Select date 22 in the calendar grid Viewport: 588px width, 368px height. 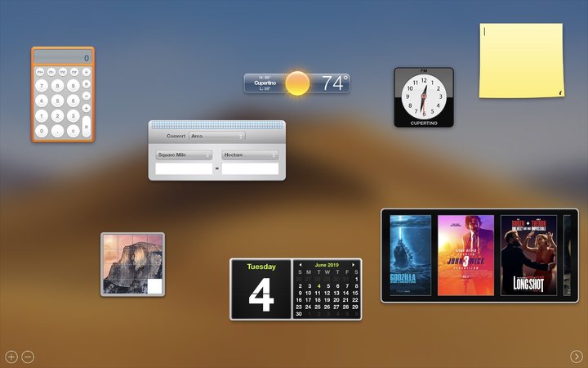tap(355, 300)
